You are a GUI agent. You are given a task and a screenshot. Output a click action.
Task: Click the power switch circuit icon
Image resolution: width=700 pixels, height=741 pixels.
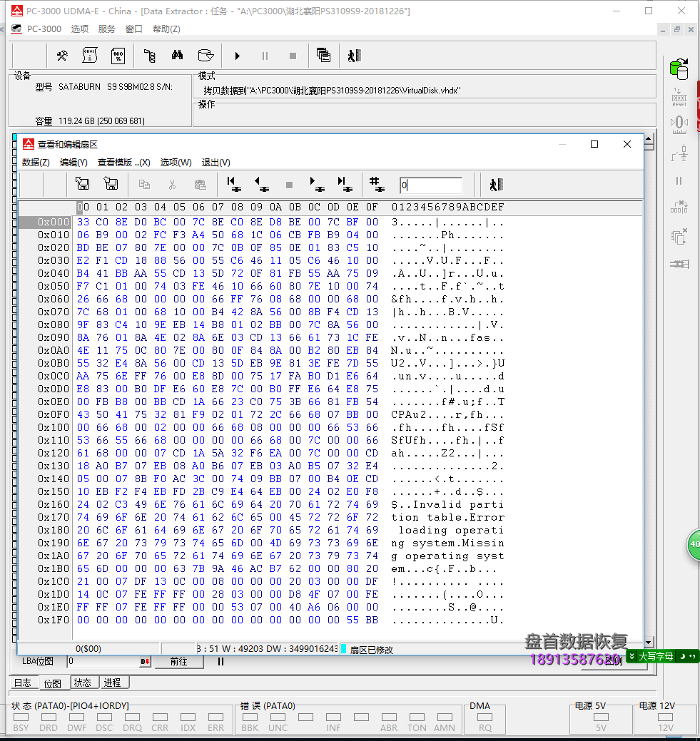(679, 153)
